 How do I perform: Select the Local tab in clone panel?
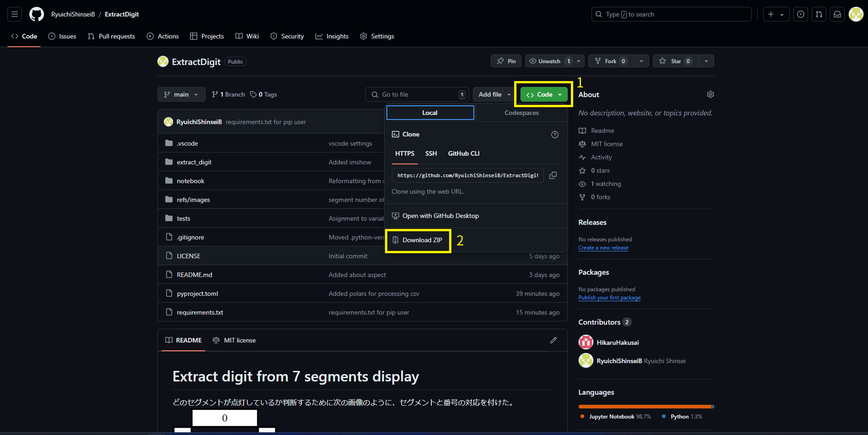pos(430,113)
